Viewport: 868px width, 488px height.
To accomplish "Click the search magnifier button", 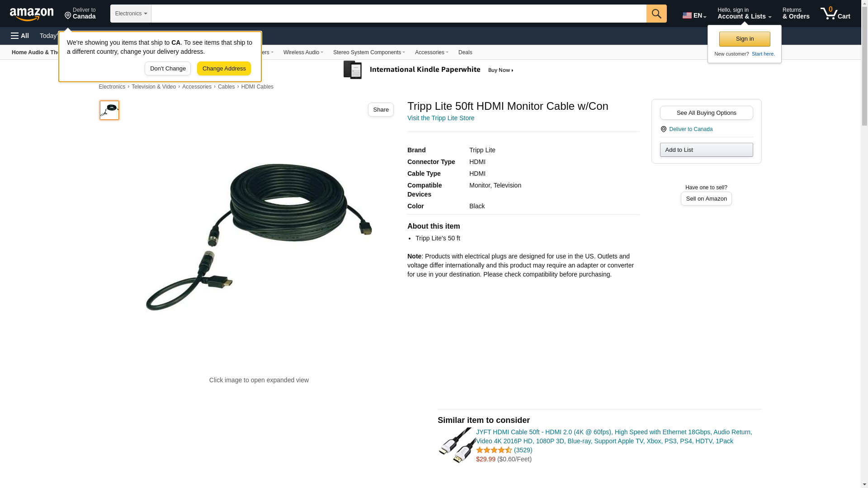I will point(656,14).
